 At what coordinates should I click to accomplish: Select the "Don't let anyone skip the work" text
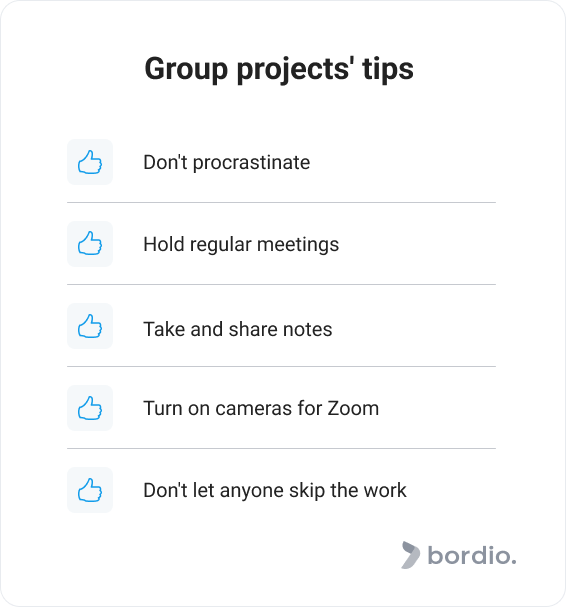point(275,490)
